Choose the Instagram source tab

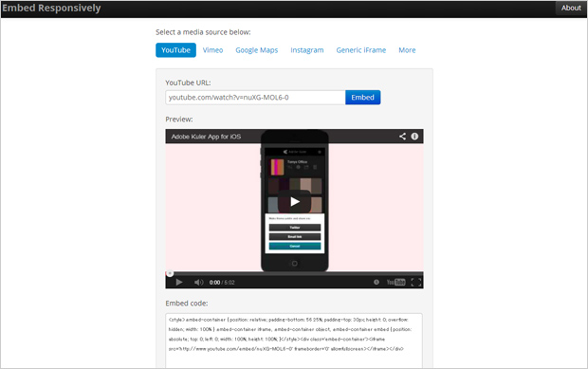pos(306,50)
